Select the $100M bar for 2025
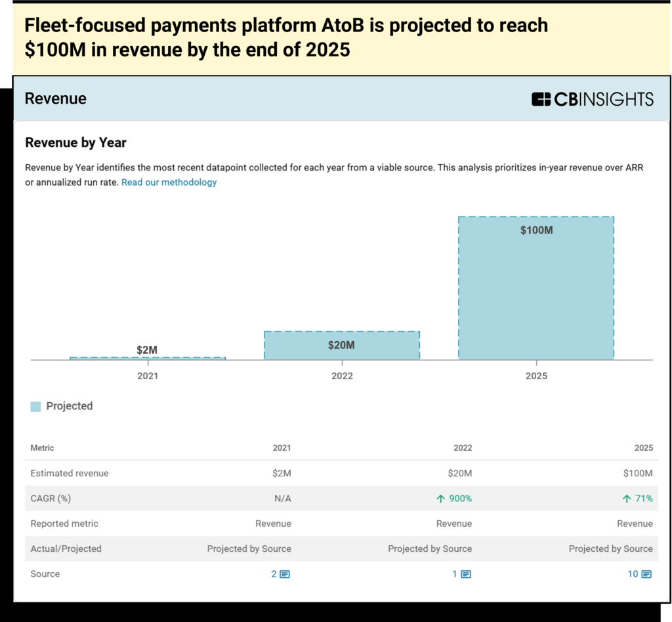This screenshot has width=672, height=622. [535, 289]
